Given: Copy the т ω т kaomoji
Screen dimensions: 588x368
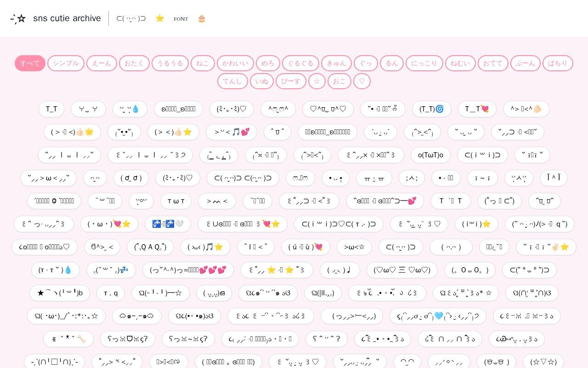Looking at the screenshot, I should (x=176, y=201).
